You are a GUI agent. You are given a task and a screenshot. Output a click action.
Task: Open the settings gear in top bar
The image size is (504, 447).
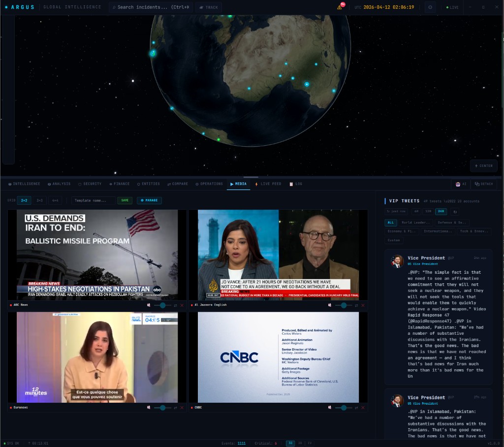click(430, 7)
